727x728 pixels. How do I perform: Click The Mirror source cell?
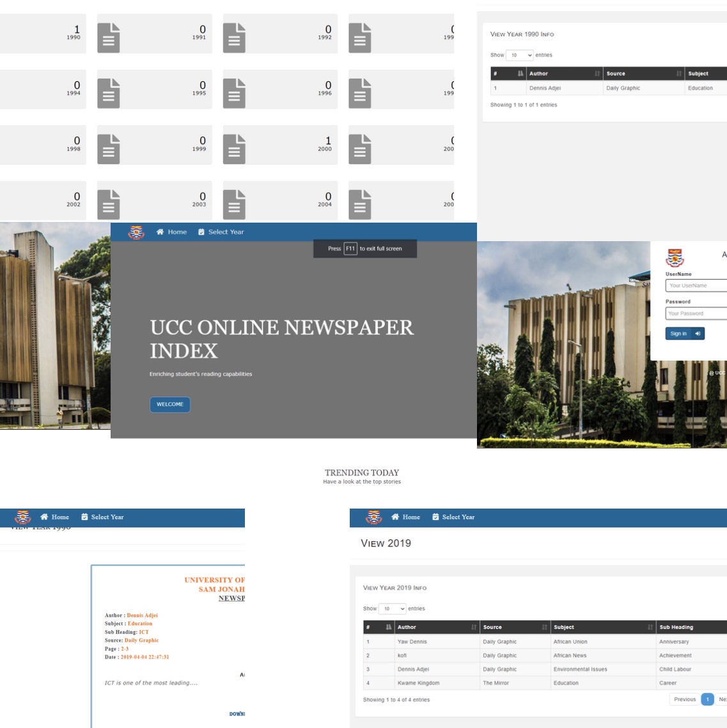[x=515, y=683]
